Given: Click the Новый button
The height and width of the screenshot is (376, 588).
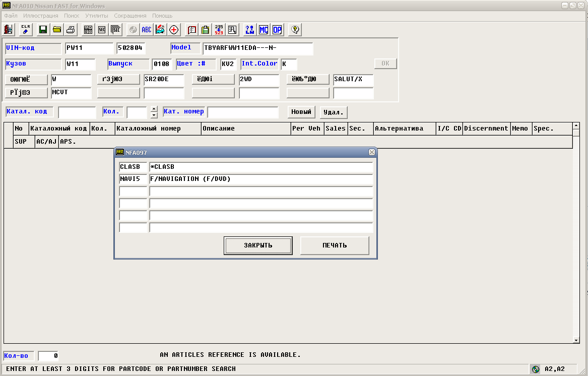Looking at the screenshot, I should point(302,112).
